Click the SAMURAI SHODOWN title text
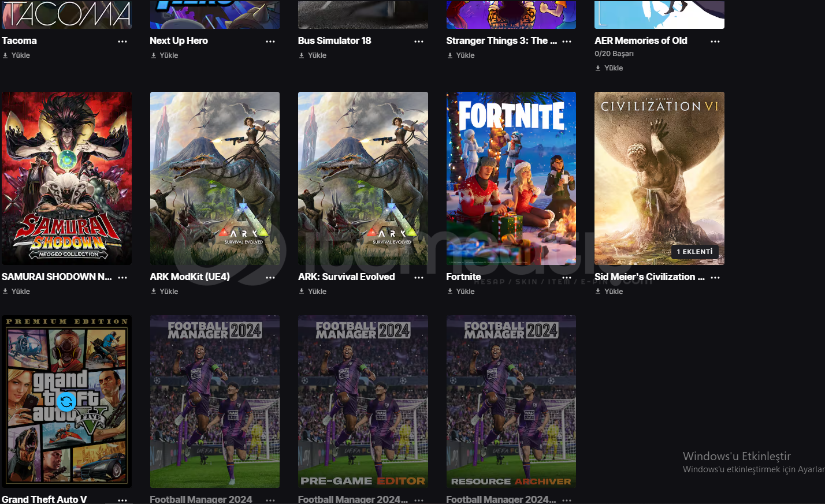Screen dimensions: 825x504 57,277
